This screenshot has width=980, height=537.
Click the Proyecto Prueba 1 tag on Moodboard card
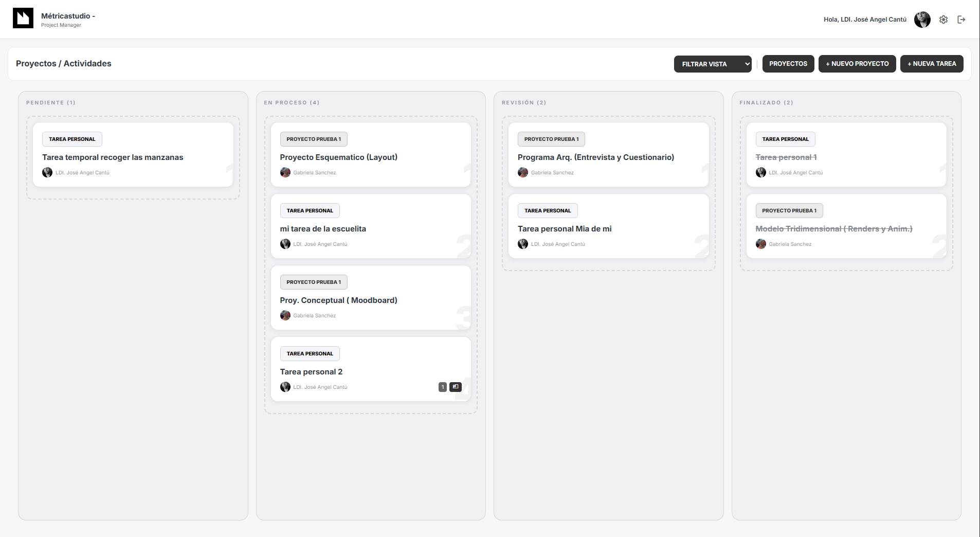pos(314,282)
